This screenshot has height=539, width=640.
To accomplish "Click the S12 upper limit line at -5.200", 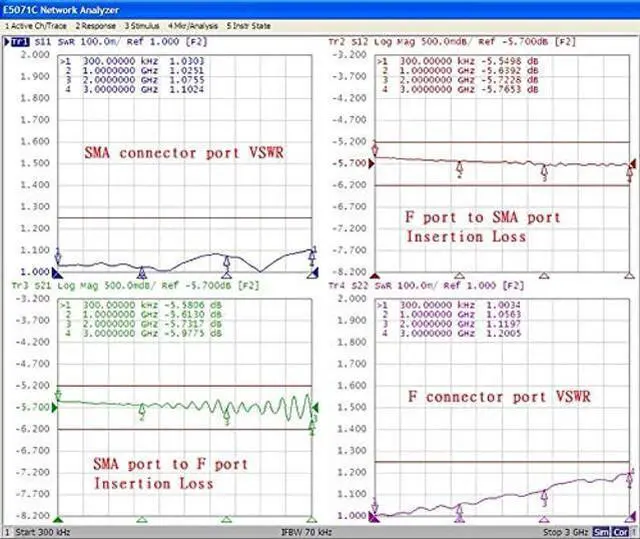I will (502, 142).
